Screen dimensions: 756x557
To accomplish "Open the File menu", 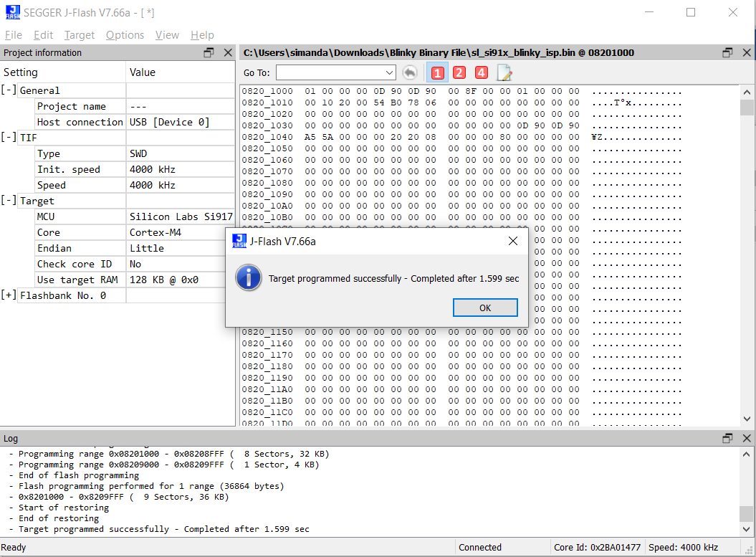I will [x=14, y=35].
